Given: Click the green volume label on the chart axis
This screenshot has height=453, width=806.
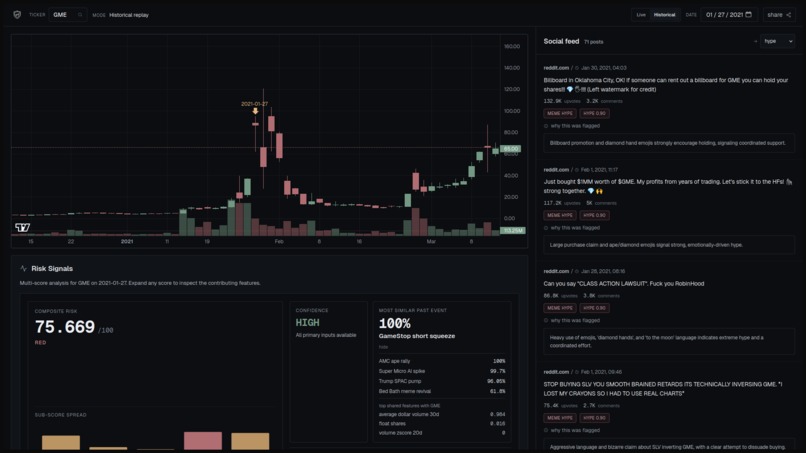Looking at the screenshot, I should [512, 230].
